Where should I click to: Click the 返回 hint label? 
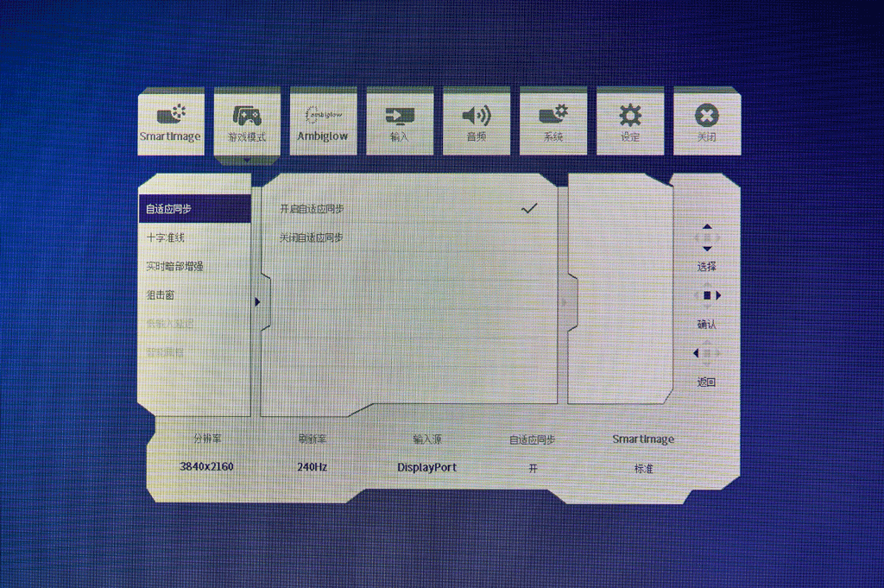pyautogui.click(x=707, y=382)
